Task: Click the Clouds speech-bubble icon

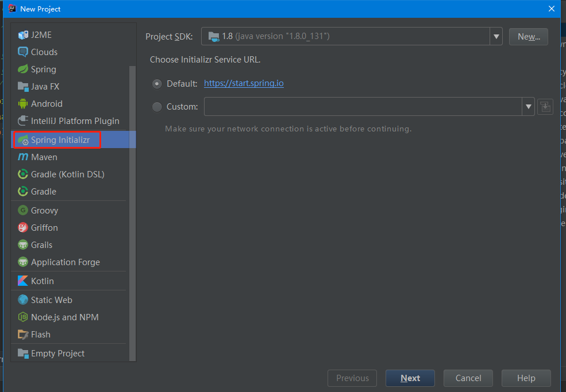Action: (x=23, y=52)
